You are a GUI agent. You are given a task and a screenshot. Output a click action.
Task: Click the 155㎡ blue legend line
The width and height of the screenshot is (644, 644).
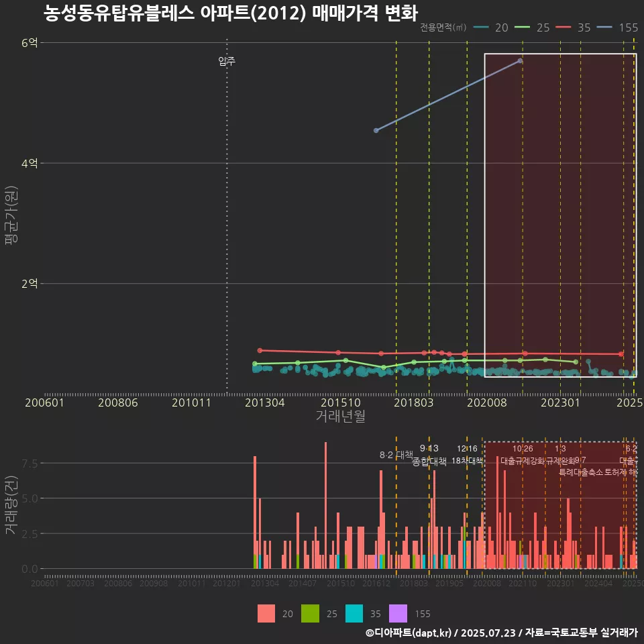(x=604, y=28)
